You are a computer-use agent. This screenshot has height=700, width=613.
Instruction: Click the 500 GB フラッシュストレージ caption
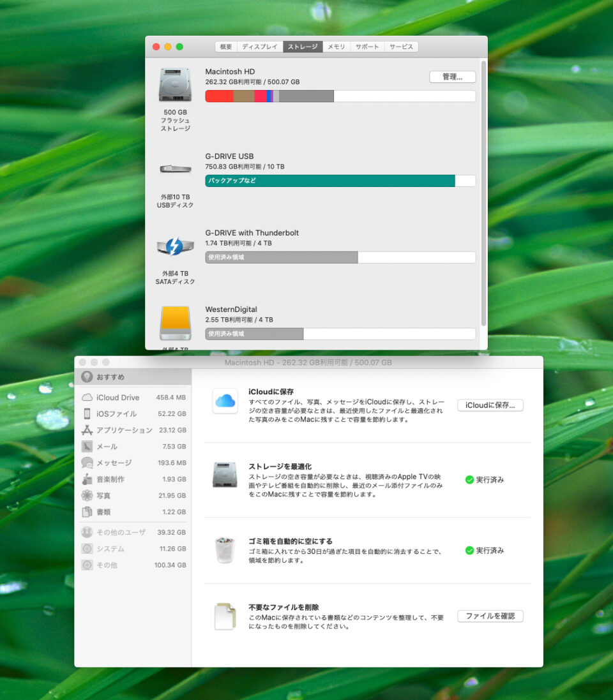pyautogui.click(x=175, y=120)
